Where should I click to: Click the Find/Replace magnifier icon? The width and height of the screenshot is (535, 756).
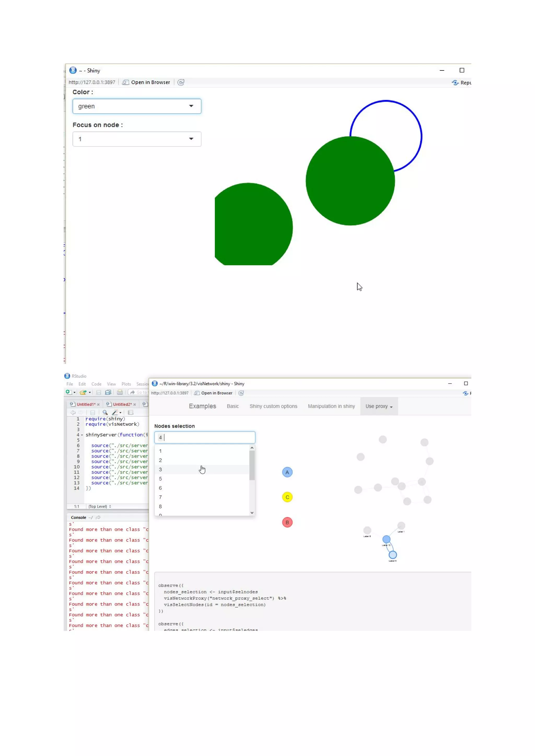(105, 412)
